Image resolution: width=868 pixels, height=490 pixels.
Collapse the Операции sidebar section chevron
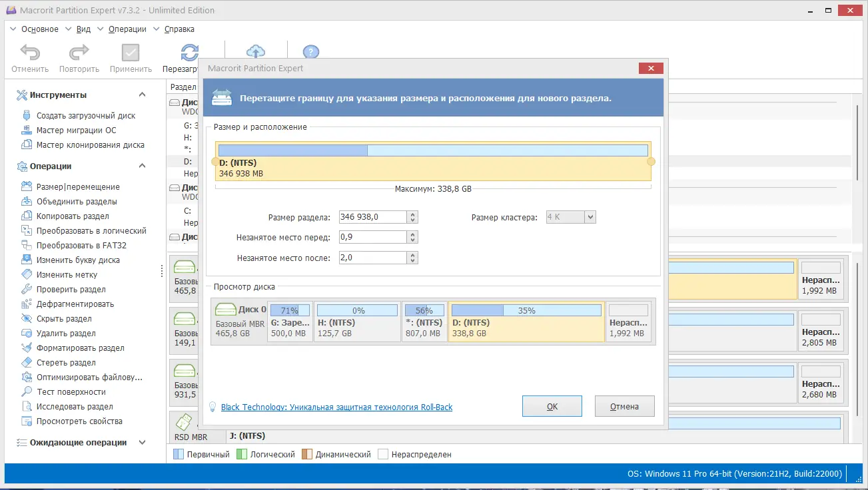(x=142, y=166)
